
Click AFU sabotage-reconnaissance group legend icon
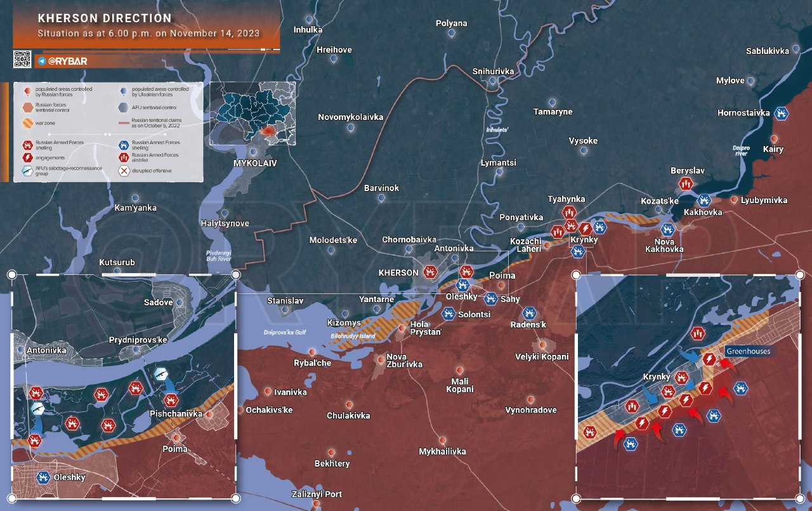(x=28, y=170)
